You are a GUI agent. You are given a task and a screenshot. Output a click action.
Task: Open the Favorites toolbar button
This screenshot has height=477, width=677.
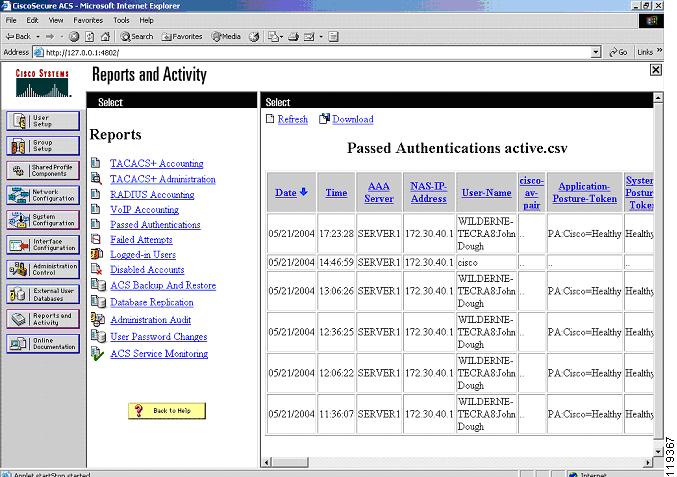click(x=182, y=37)
